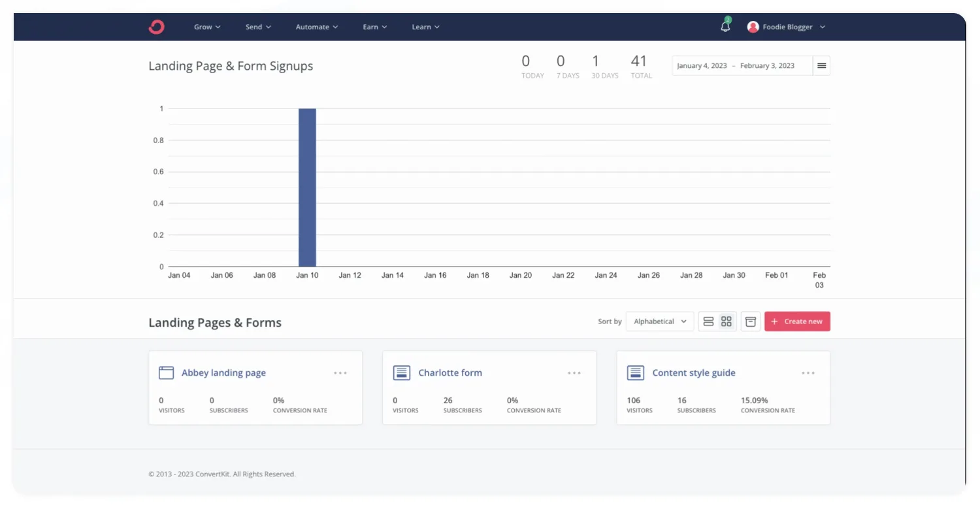The width and height of the screenshot is (980, 511).
Task: Open options for Charlotte form
Action: (x=574, y=373)
